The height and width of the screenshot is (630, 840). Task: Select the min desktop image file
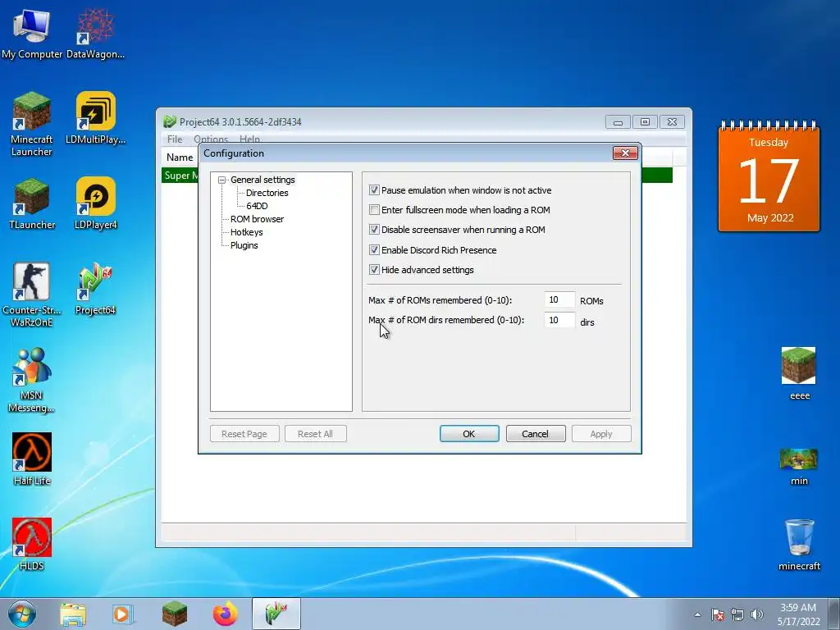pyautogui.click(x=799, y=466)
